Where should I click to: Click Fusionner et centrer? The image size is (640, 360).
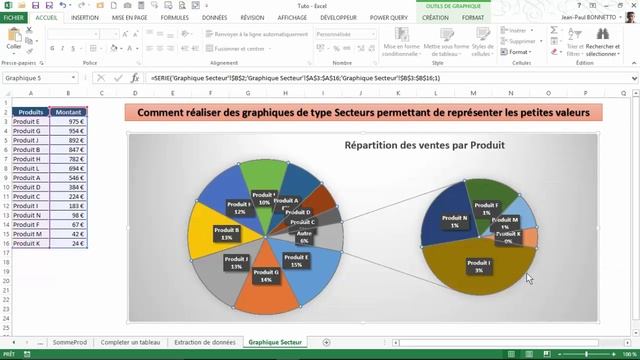pyautogui.click(x=239, y=49)
